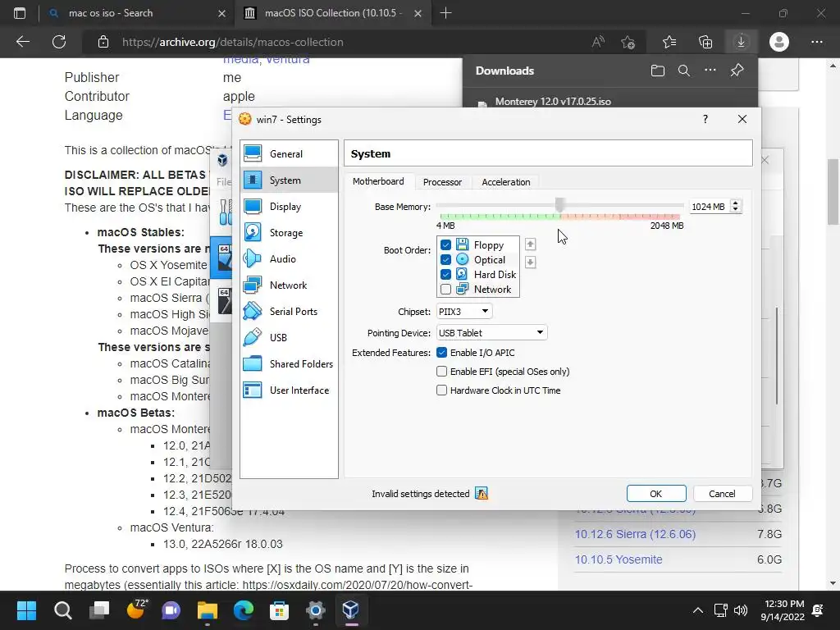Toggle Enable I/O APIC checkbox
Image resolution: width=840 pixels, height=630 pixels.
click(x=441, y=353)
